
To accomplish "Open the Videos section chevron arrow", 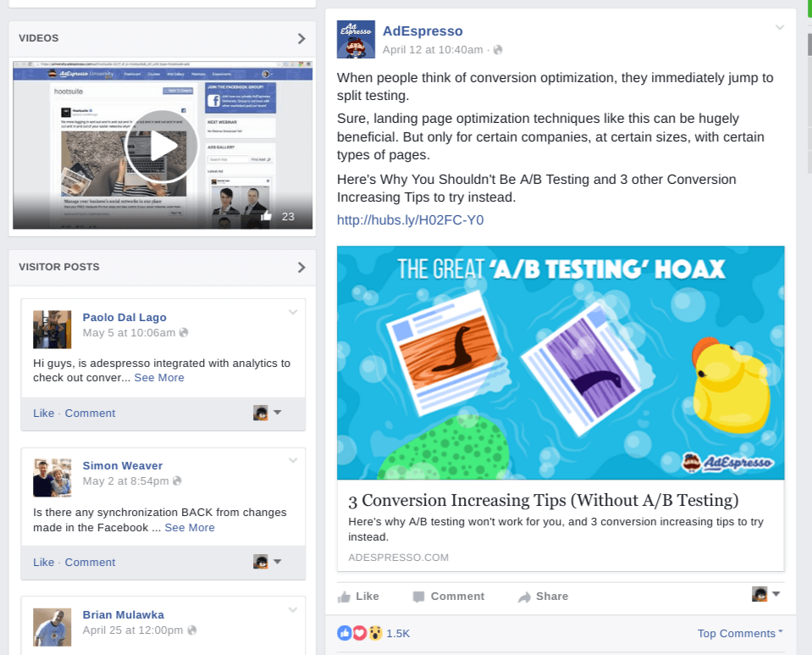I will click(x=301, y=38).
